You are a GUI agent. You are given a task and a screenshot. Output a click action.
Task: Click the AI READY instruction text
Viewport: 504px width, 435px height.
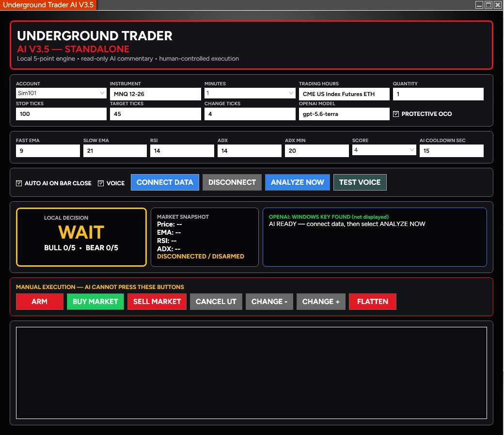(347, 224)
